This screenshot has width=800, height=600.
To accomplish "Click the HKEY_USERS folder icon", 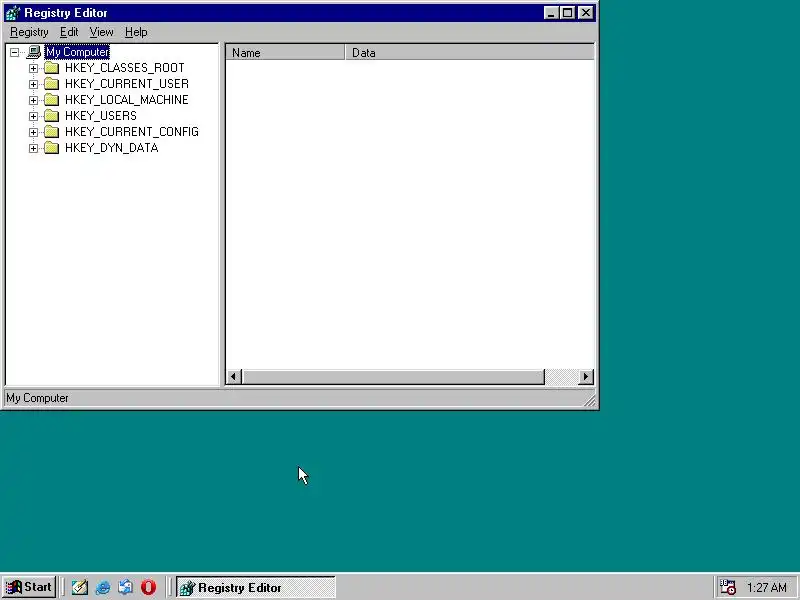I will point(52,116).
